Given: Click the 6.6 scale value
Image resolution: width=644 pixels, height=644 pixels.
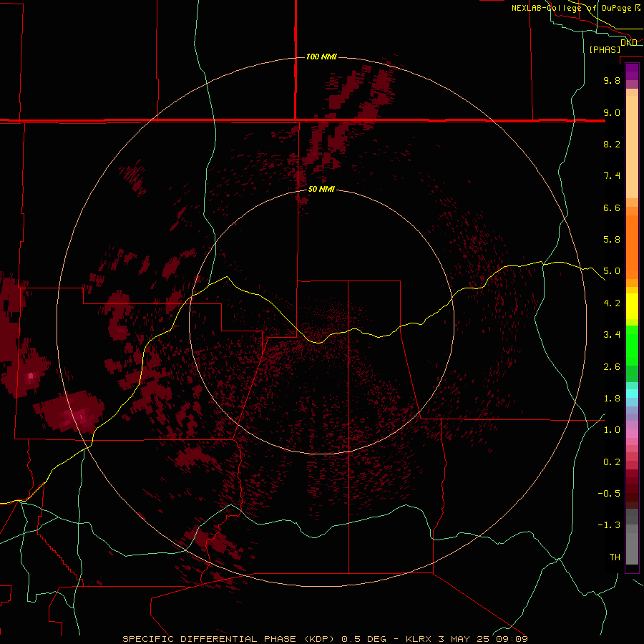Looking at the screenshot, I should click(x=612, y=208).
